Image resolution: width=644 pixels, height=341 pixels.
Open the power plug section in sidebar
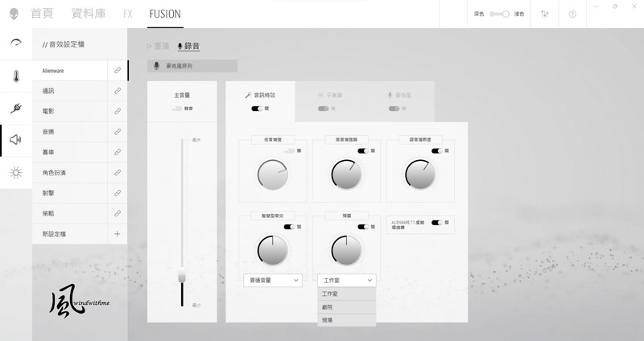(x=16, y=109)
